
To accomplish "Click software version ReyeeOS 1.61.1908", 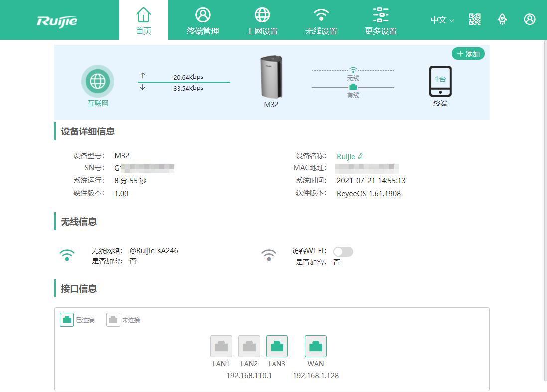I will 368,194.
